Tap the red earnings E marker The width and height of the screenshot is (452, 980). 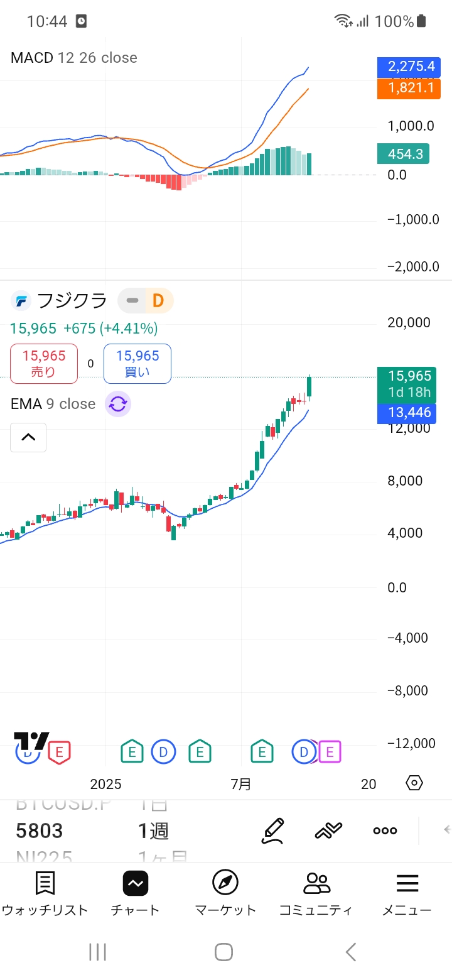(60, 751)
